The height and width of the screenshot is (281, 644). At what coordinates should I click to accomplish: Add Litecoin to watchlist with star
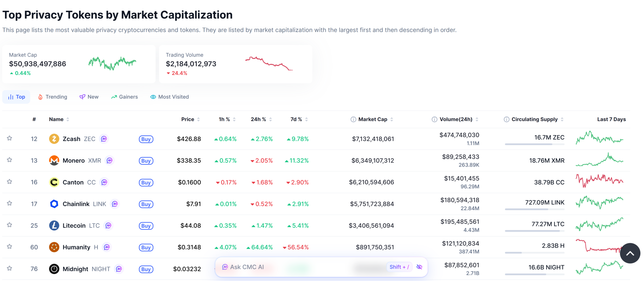(x=10, y=225)
